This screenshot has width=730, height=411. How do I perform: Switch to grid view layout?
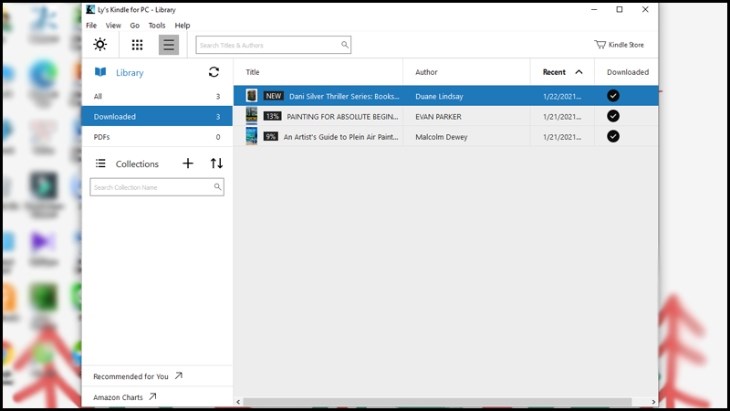(137, 45)
